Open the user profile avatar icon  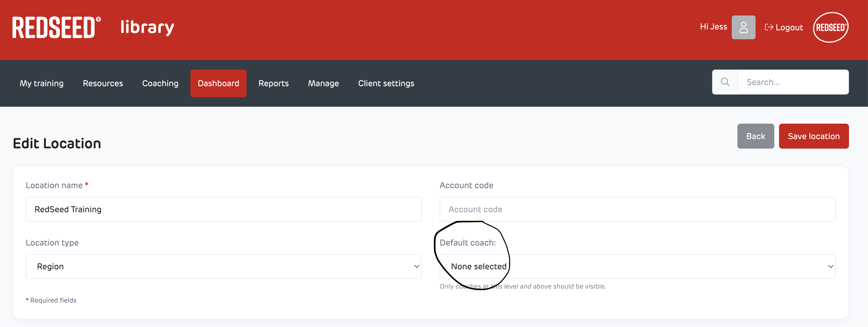point(743,27)
